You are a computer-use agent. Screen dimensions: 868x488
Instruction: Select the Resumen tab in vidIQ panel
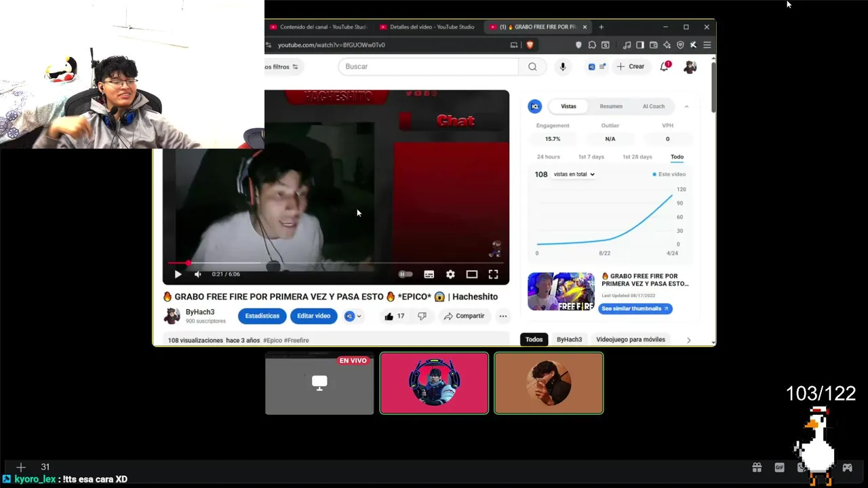click(x=611, y=106)
